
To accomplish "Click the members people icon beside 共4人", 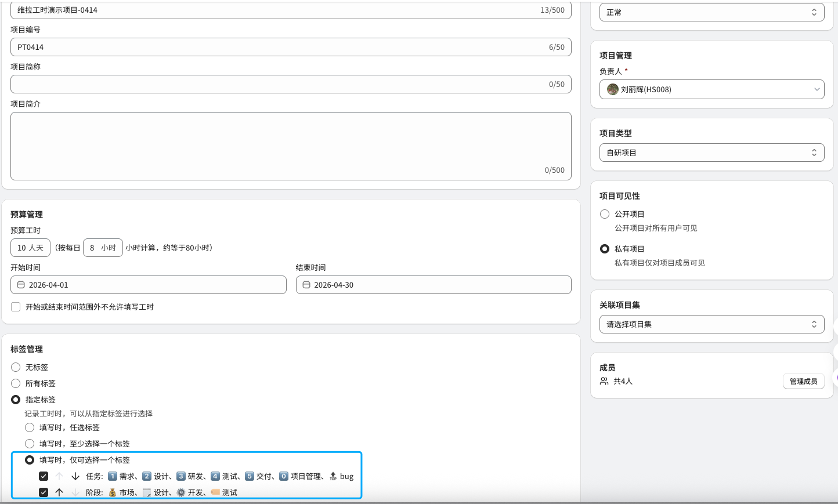I will pyautogui.click(x=604, y=381).
